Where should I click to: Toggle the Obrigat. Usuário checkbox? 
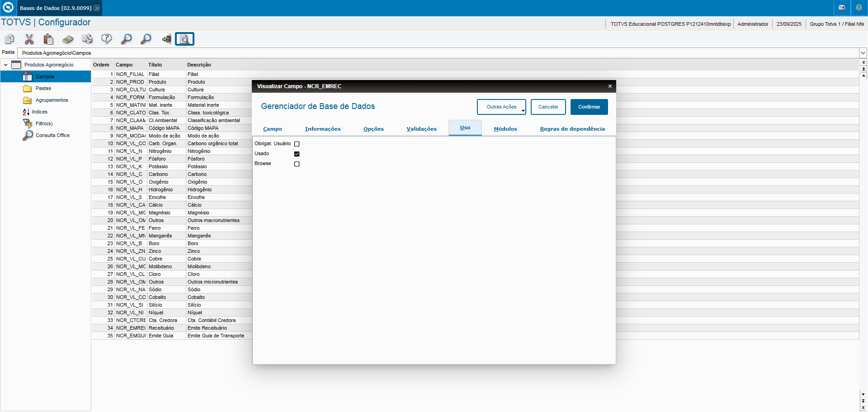[x=297, y=144]
